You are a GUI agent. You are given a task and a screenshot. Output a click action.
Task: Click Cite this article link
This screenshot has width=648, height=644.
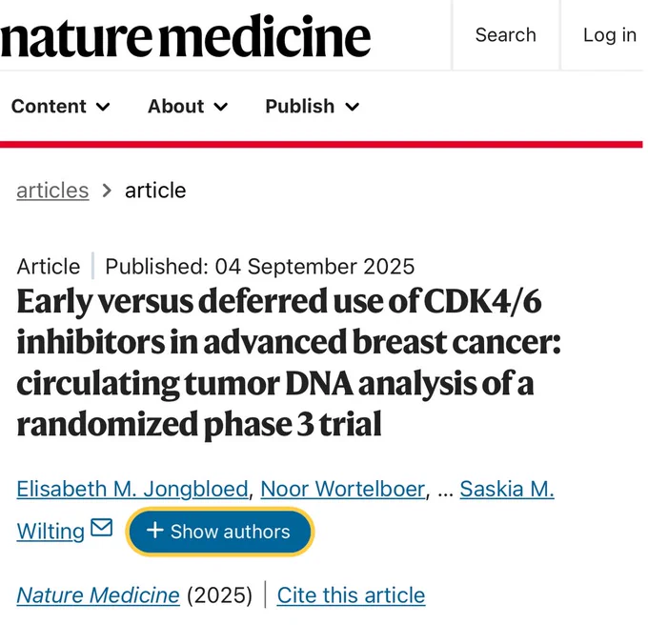click(x=351, y=595)
